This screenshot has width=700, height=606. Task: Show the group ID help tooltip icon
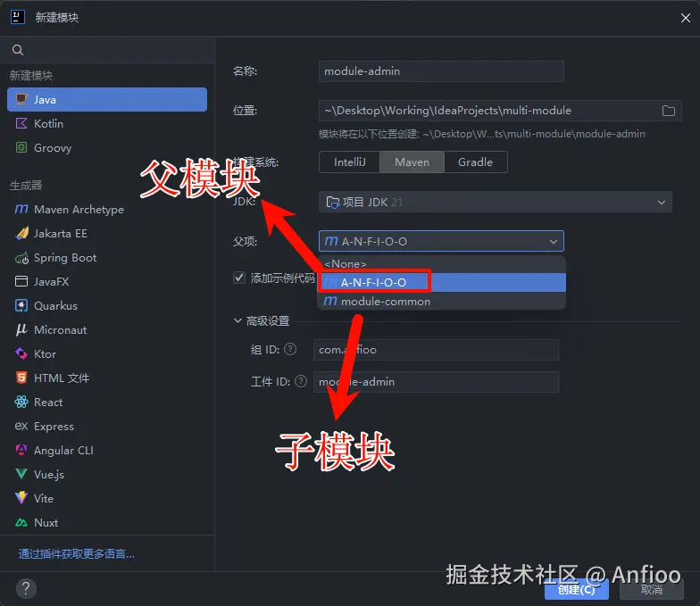290,349
